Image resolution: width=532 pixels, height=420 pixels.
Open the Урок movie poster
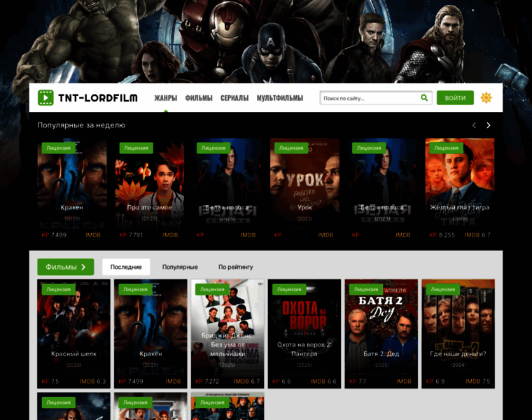[304, 189]
